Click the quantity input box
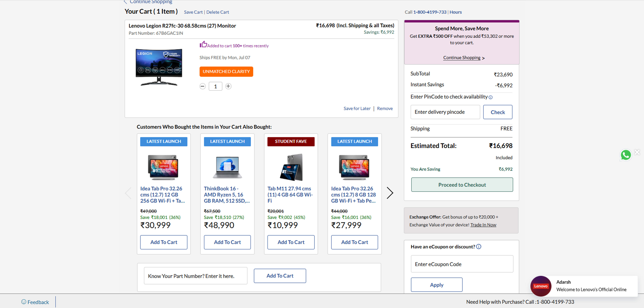This screenshot has width=644, height=308. 216,86
